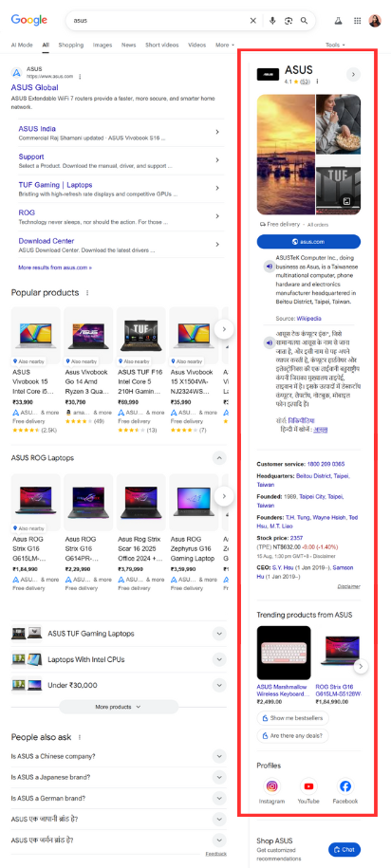Click the magnifier search icon
The width and height of the screenshot is (391, 868).
pyautogui.click(x=304, y=21)
